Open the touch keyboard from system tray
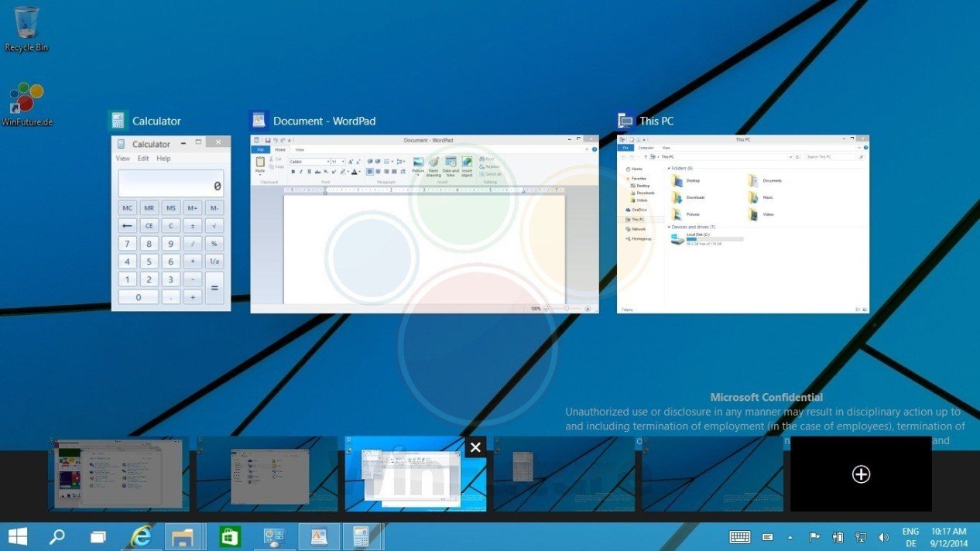 point(739,537)
